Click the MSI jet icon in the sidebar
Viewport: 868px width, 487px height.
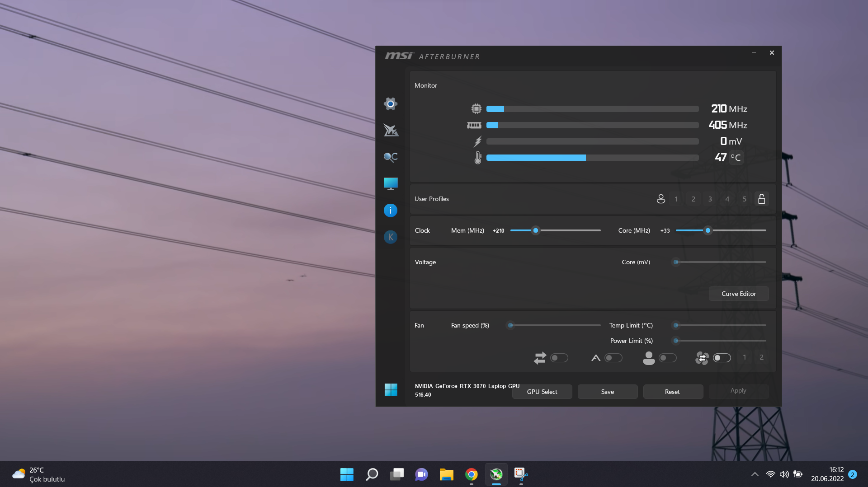[x=391, y=130]
